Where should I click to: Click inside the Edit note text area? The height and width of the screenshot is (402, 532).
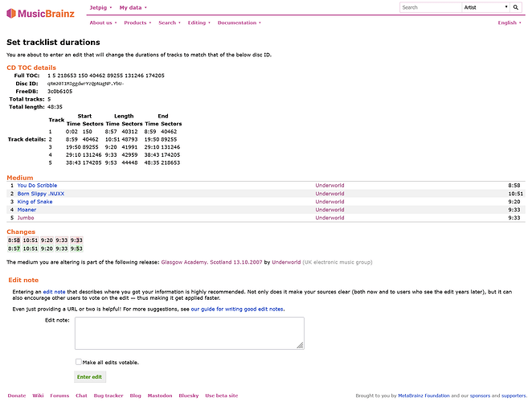point(189,333)
